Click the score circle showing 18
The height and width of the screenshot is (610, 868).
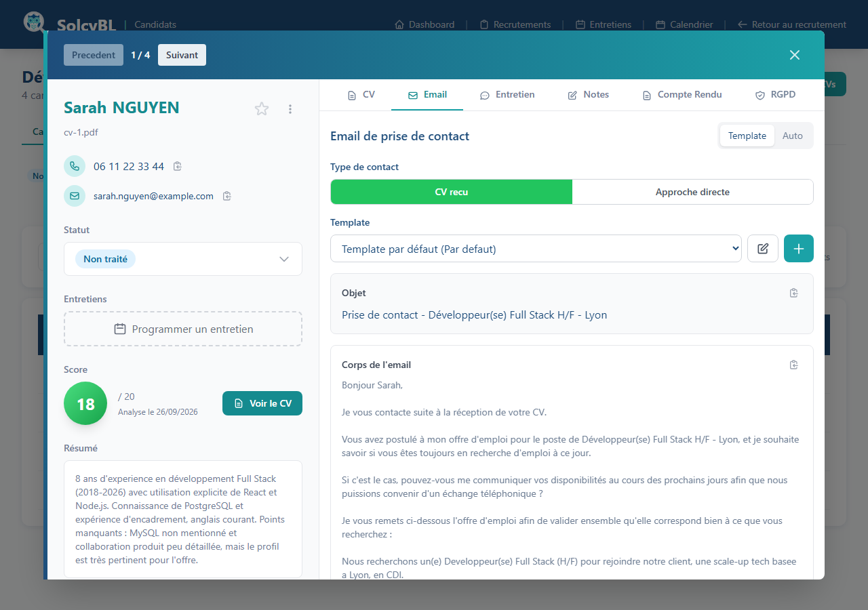click(x=85, y=403)
